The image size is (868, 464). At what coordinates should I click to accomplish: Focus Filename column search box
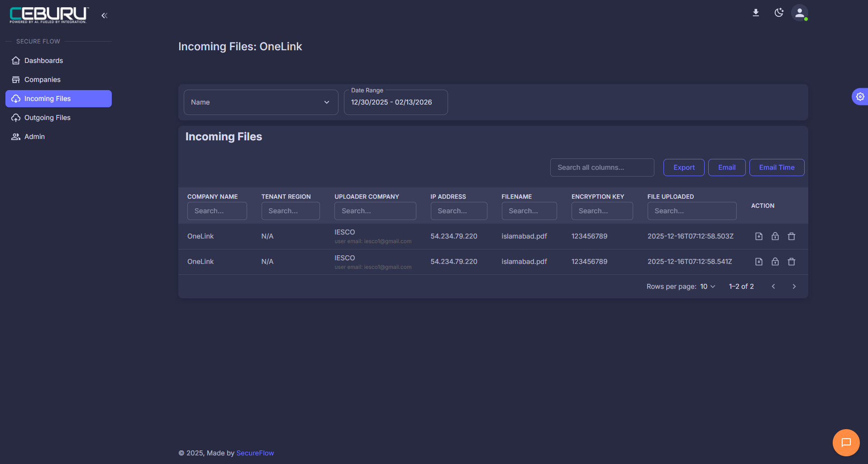(x=529, y=211)
